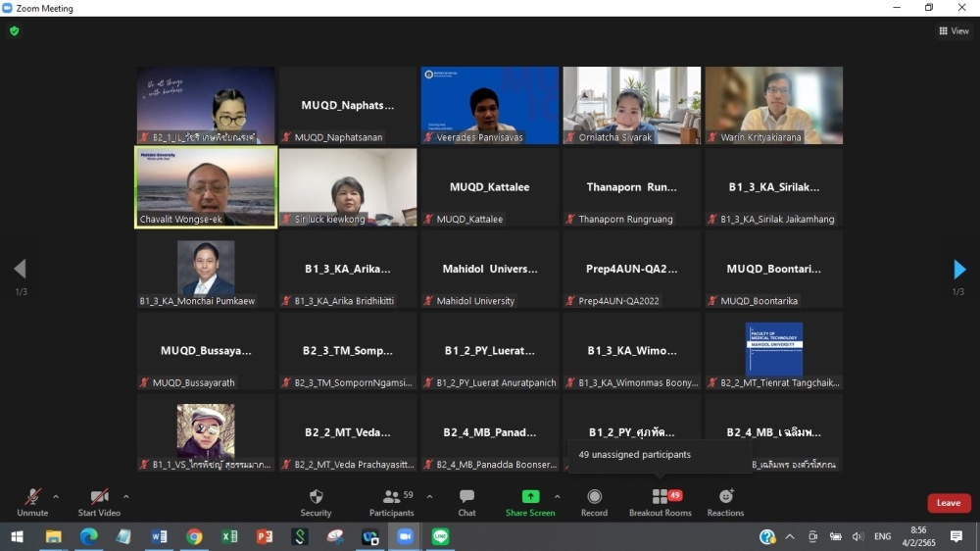
Task: Click the green Share Screen icon
Action: [x=530, y=497]
